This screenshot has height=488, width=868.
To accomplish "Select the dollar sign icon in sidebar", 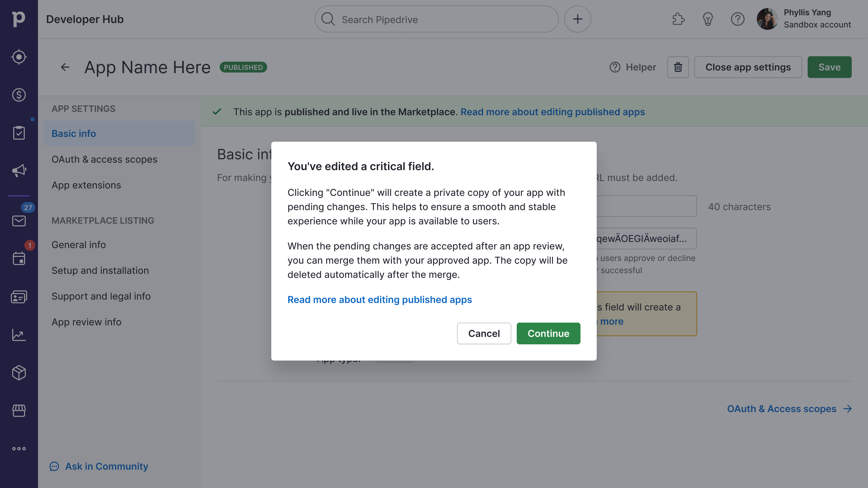I will (19, 95).
